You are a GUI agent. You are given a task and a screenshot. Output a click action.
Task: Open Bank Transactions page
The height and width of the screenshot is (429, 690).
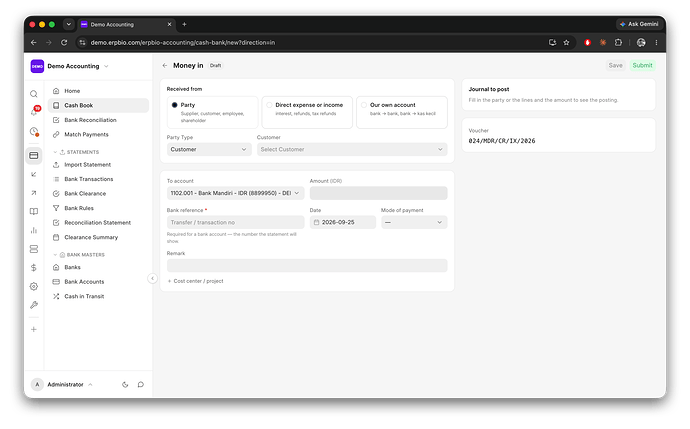coord(98,179)
